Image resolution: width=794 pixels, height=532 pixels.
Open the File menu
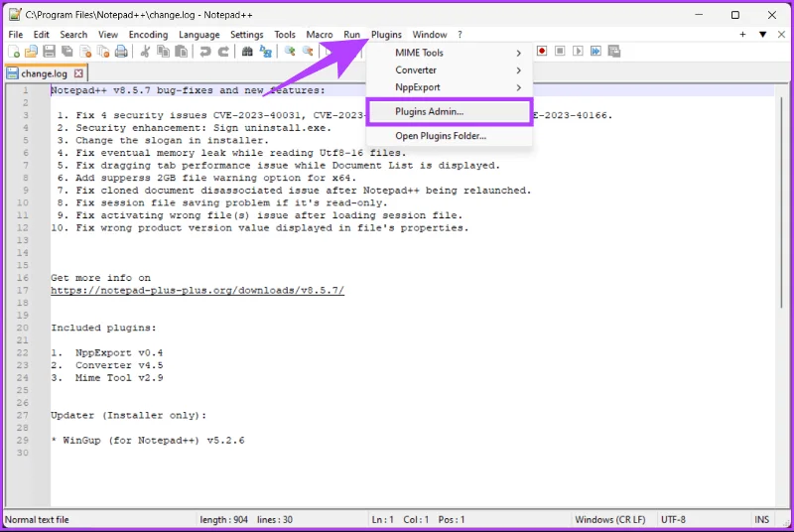[x=16, y=35]
